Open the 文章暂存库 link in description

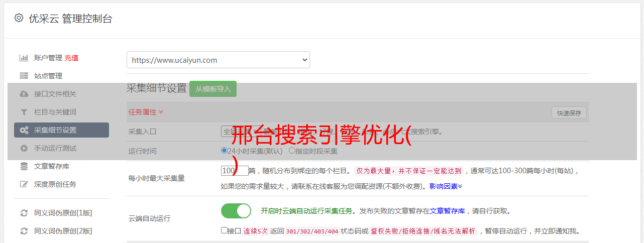click(x=447, y=211)
